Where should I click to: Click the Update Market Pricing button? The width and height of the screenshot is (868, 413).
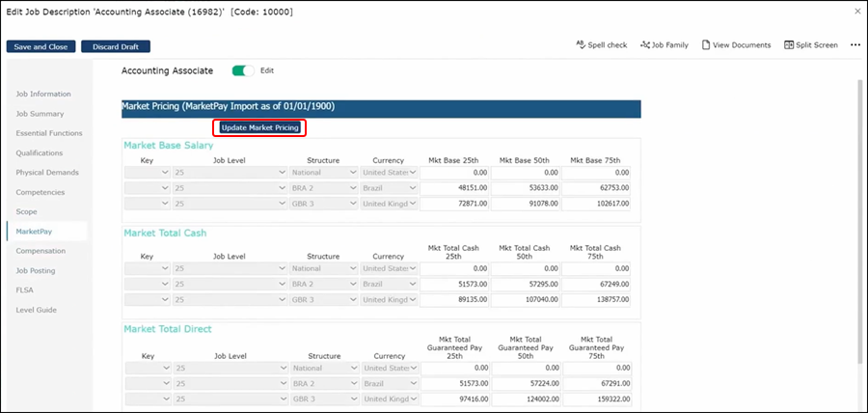pyautogui.click(x=260, y=127)
